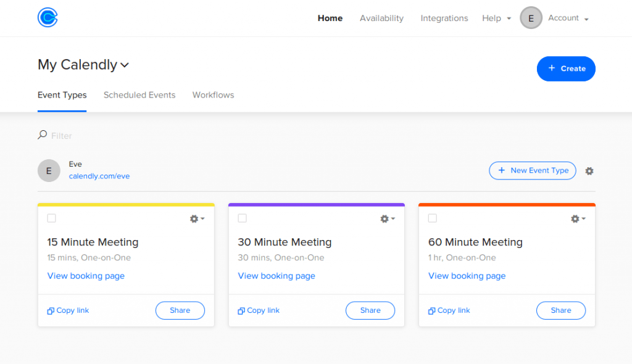Open gear menu on 15 Minute Meeting card
The height and width of the screenshot is (364, 632).
pyautogui.click(x=197, y=218)
